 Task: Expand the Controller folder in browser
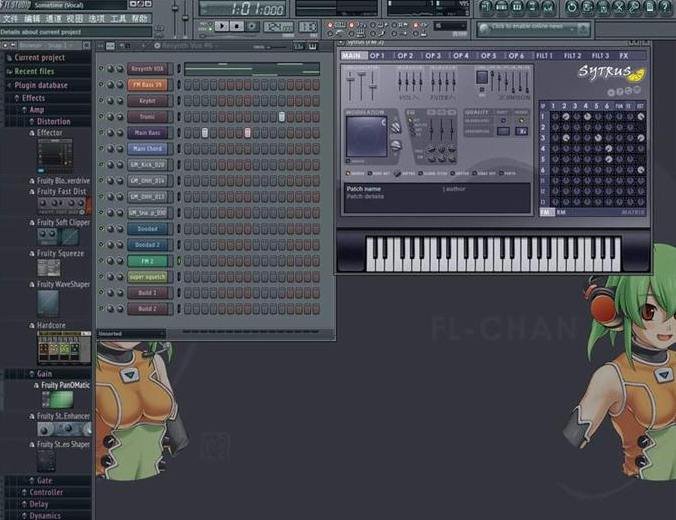coord(46,492)
